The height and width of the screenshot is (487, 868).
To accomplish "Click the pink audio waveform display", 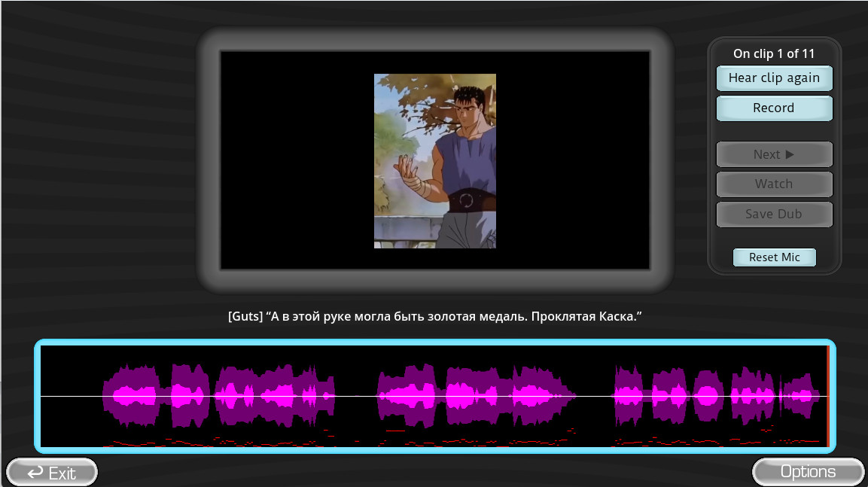I will [435, 396].
